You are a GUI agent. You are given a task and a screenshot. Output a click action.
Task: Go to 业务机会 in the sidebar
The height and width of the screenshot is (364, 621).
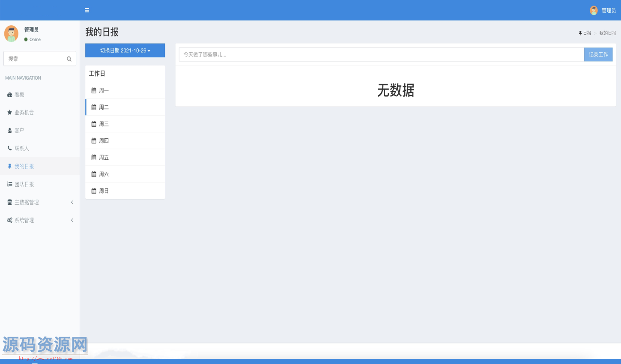pyautogui.click(x=40, y=113)
